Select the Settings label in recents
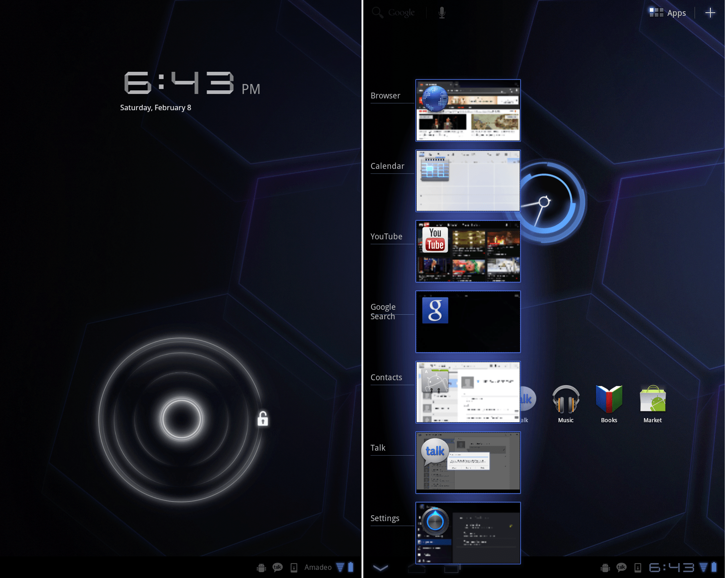This screenshot has width=728, height=578. tap(385, 518)
